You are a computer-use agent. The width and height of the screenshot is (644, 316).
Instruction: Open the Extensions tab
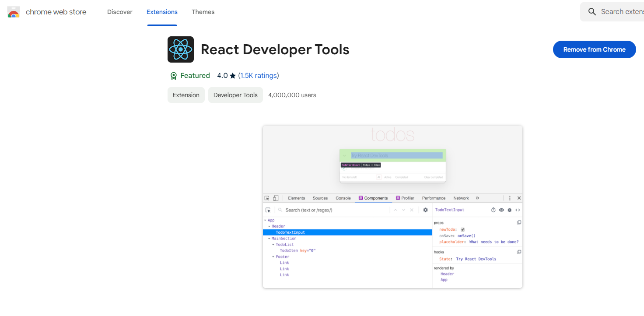(x=162, y=12)
